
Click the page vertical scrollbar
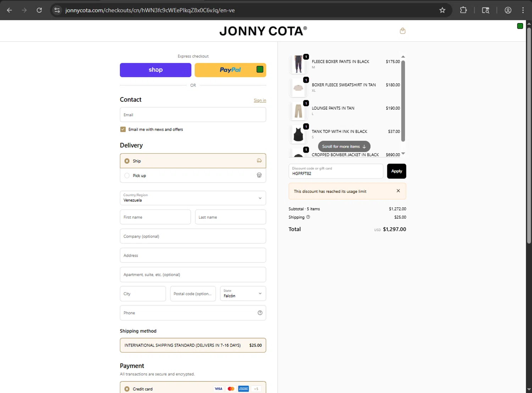click(529, 135)
